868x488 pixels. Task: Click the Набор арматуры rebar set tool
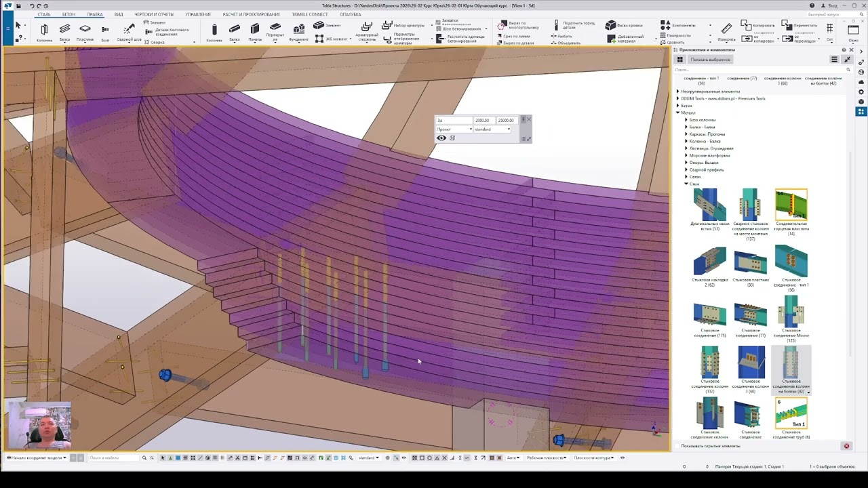coord(403,25)
